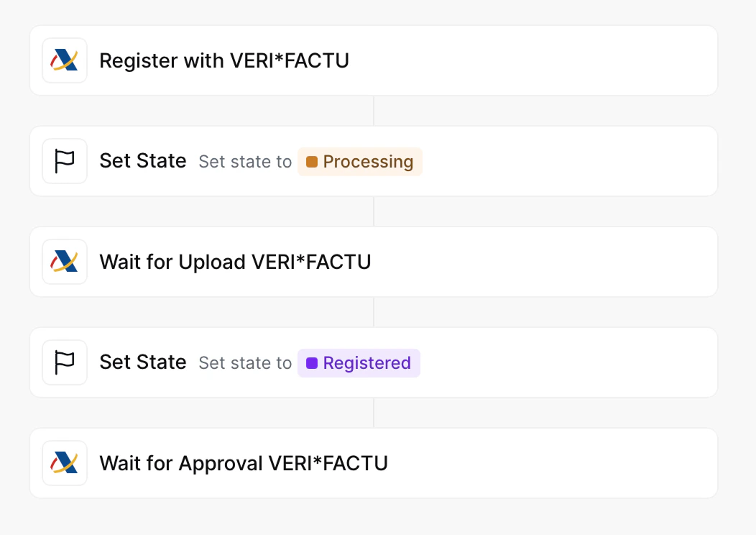756x535 pixels.
Task: Click the orange Processing color badge
Action: click(360, 162)
